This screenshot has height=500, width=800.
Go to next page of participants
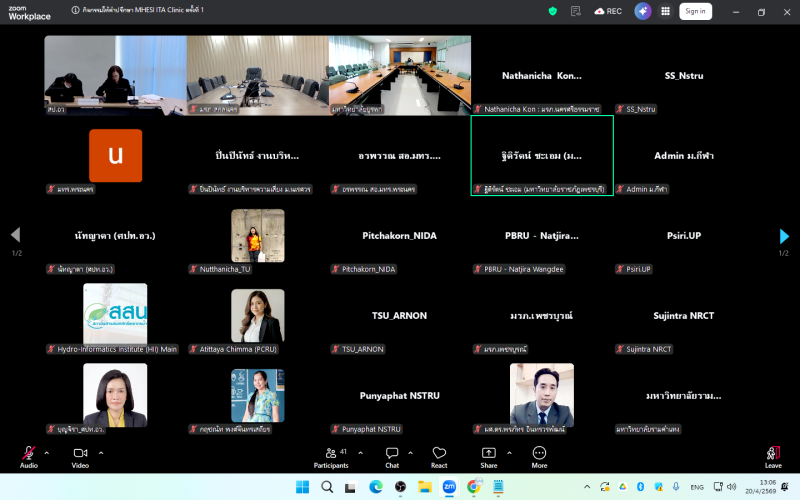(784, 236)
